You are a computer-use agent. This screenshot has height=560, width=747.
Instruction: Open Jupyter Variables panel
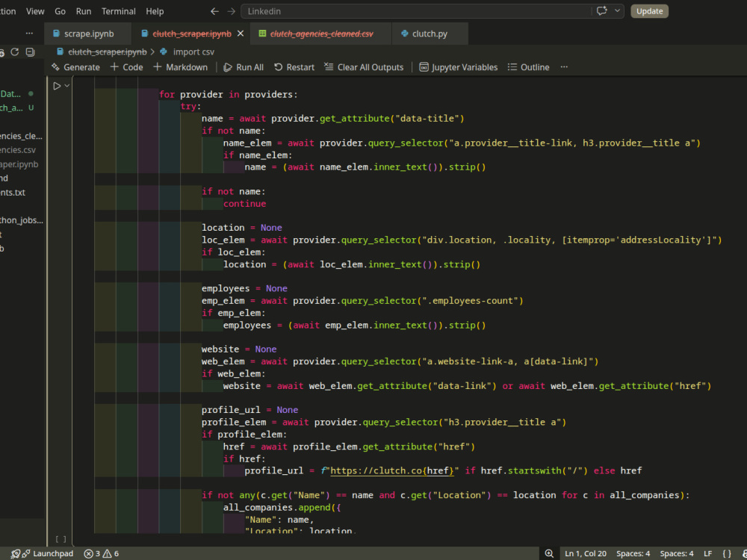[x=459, y=67]
